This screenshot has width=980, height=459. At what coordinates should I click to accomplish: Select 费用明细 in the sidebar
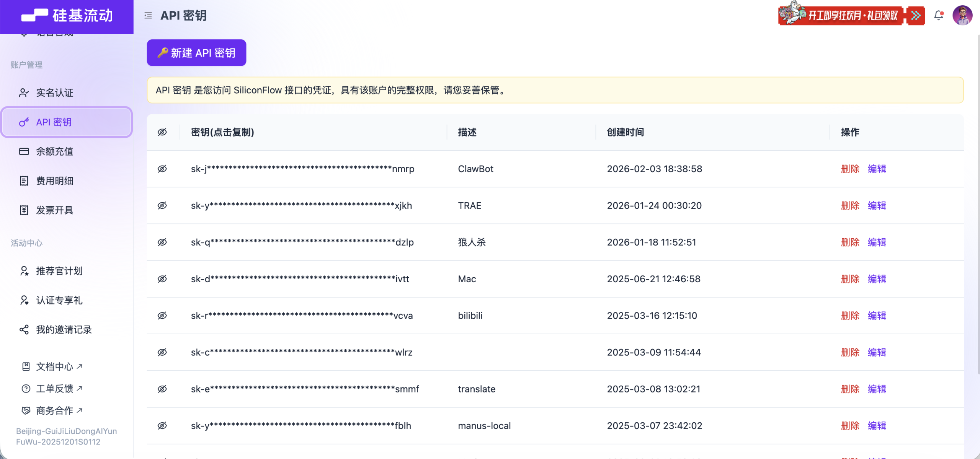(x=54, y=181)
